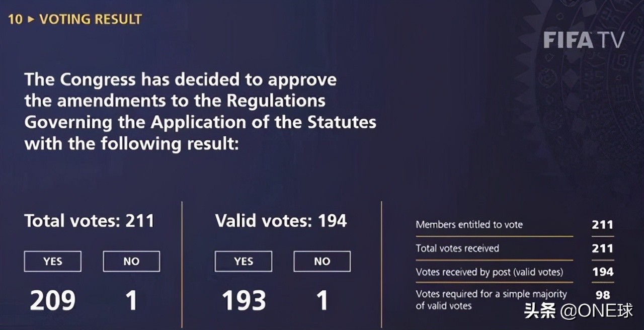Click the FIFA TV logo
Image resolution: width=644 pixels, height=330 pixels.
(x=584, y=40)
